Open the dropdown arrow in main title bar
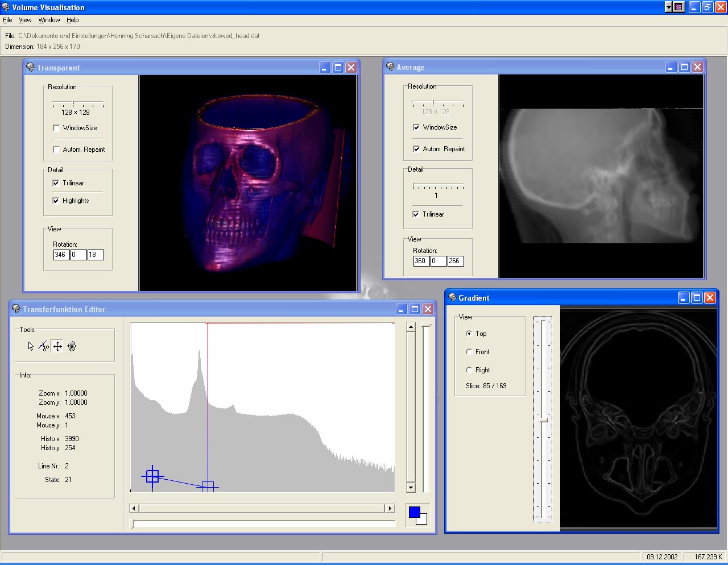The width and height of the screenshot is (728, 565). (668, 7)
